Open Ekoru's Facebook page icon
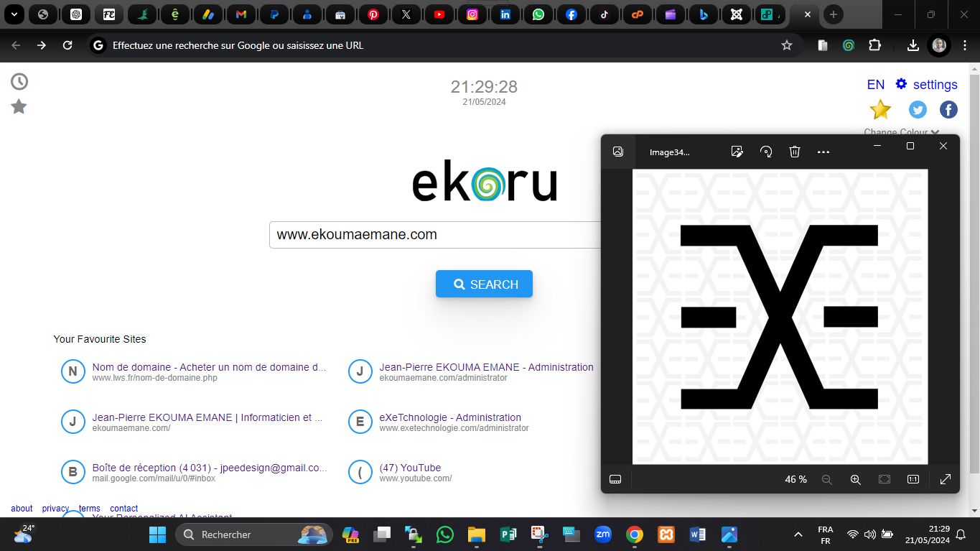The height and width of the screenshot is (551, 980). pyautogui.click(x=948, y=109)
